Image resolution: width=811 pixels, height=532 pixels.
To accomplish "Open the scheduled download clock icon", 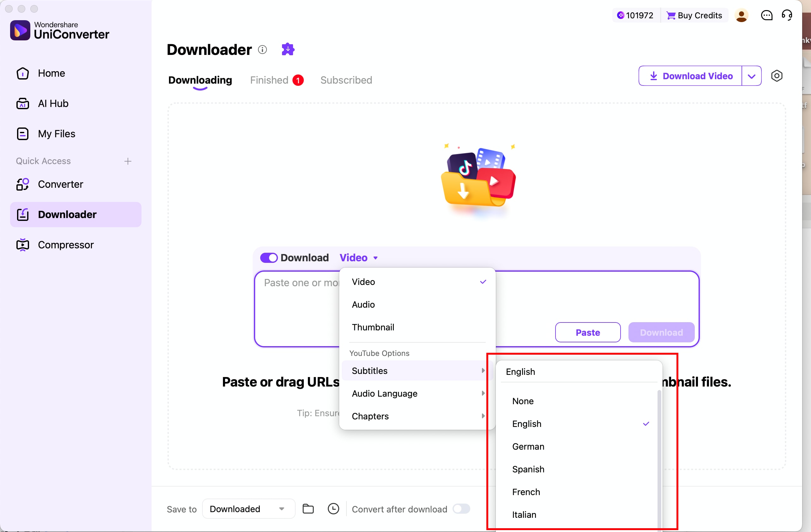I will click(x=333, y=509).
